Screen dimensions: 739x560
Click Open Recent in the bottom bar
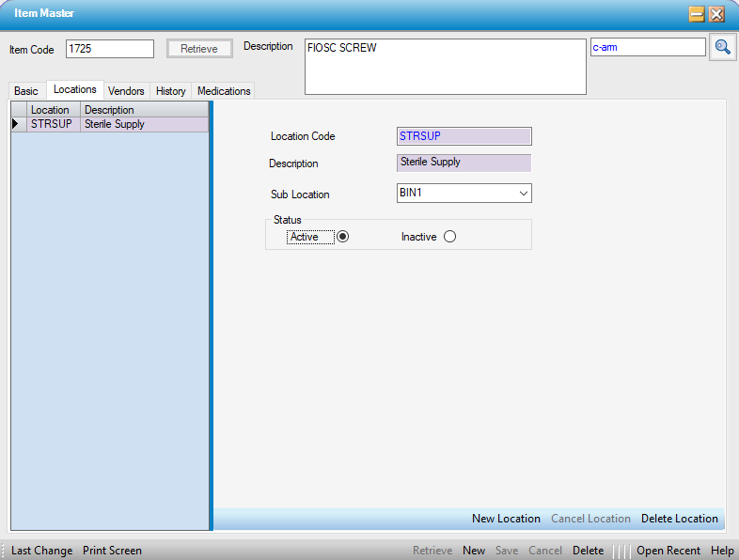coord(668,551)
